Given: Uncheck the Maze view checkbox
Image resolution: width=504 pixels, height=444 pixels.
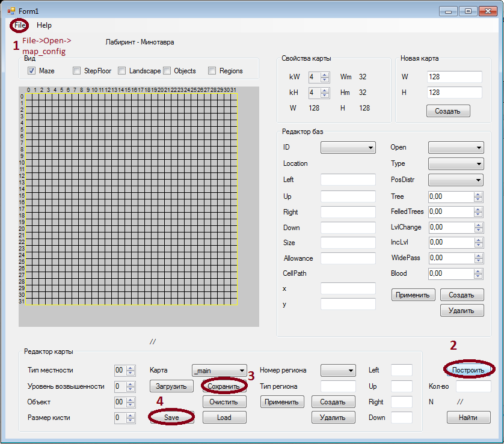Looking at the screenshot, I should pyautogui.click(x=32, y=71).
